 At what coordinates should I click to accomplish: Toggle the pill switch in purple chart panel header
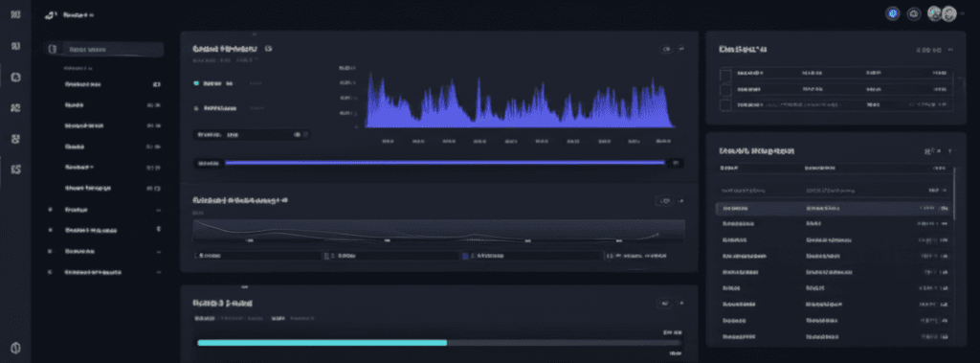pyautogui.click(x=666, y=49)
